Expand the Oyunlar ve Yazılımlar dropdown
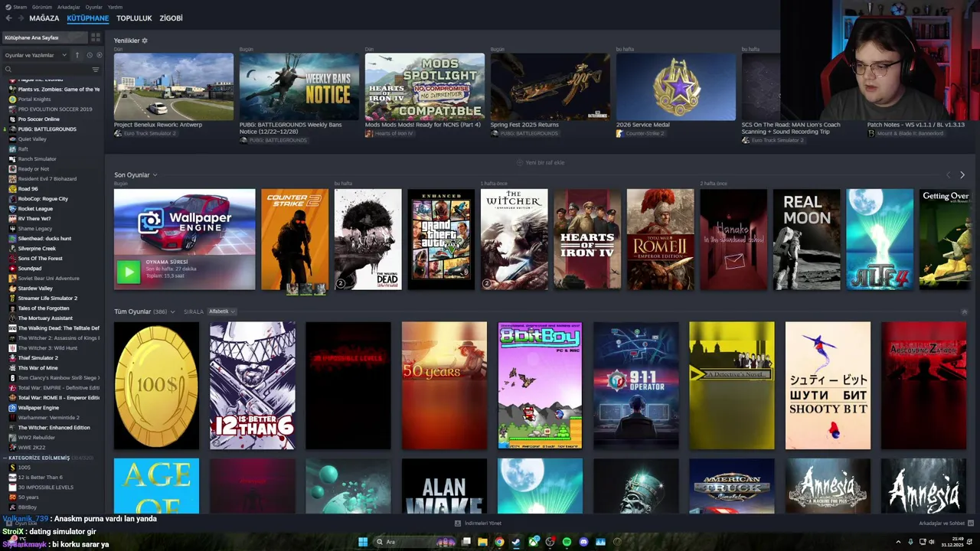Viewport: 980px width, 551px height. 36,55
